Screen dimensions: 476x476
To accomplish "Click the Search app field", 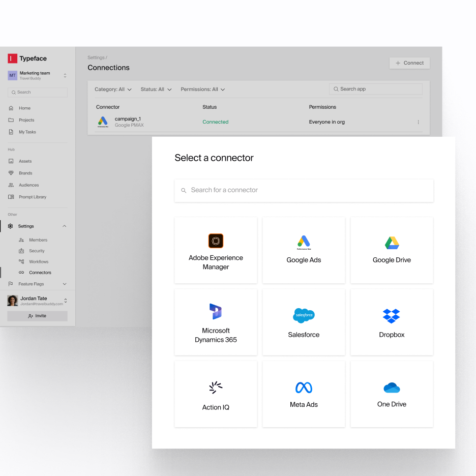I will tap(375, 89).
